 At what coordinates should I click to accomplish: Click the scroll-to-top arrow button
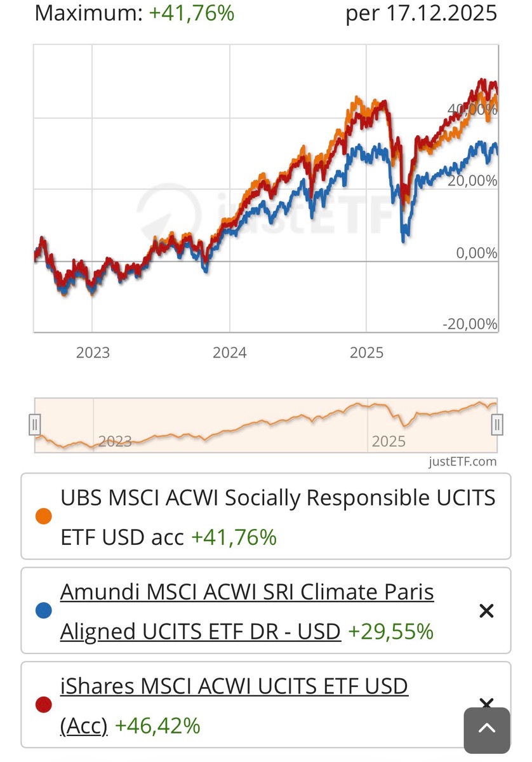tap(486, 730)
